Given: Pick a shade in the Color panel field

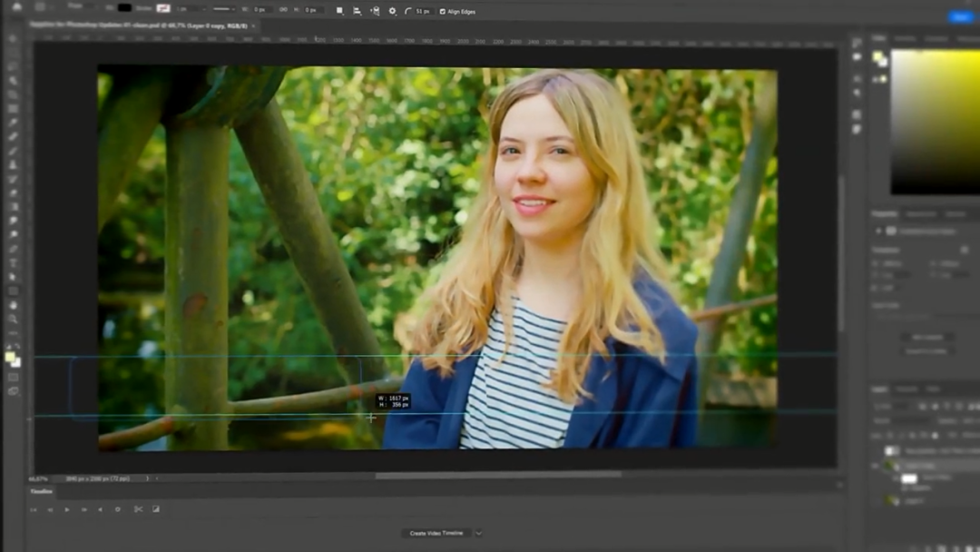Looking at the screenshot, I should click(x=936, y=123).
